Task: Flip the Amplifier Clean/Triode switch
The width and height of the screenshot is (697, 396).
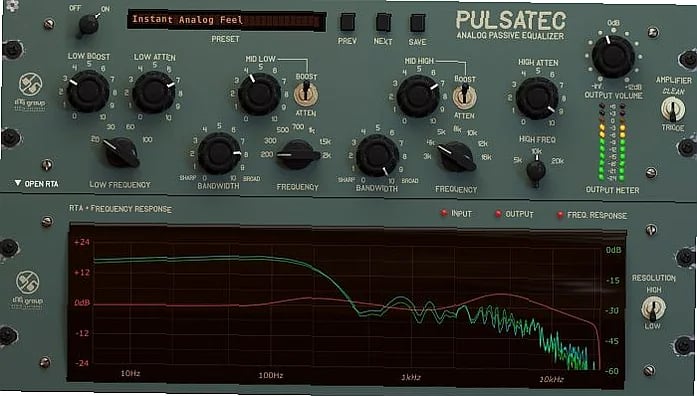Action: click(673, 109)
